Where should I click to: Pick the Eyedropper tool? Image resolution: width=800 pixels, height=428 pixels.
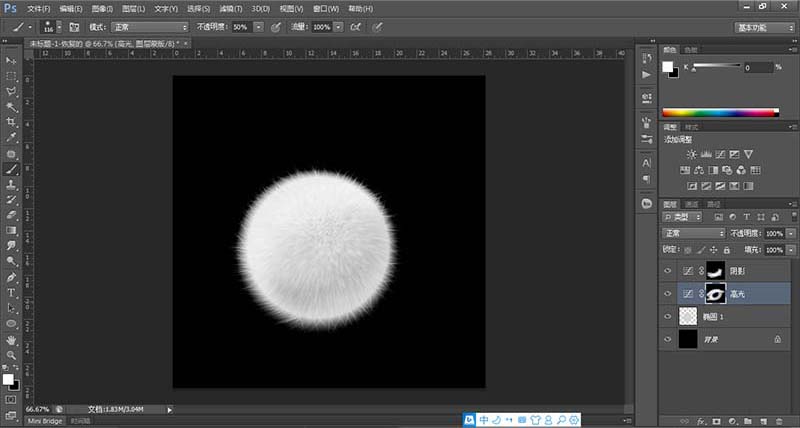coord(11,137)
